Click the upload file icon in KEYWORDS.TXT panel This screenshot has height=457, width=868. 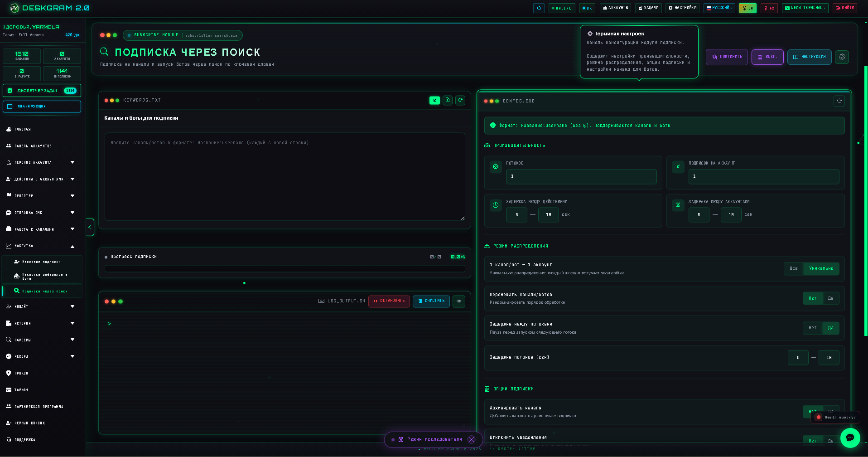pyautogui.click(x=448, y=100)
